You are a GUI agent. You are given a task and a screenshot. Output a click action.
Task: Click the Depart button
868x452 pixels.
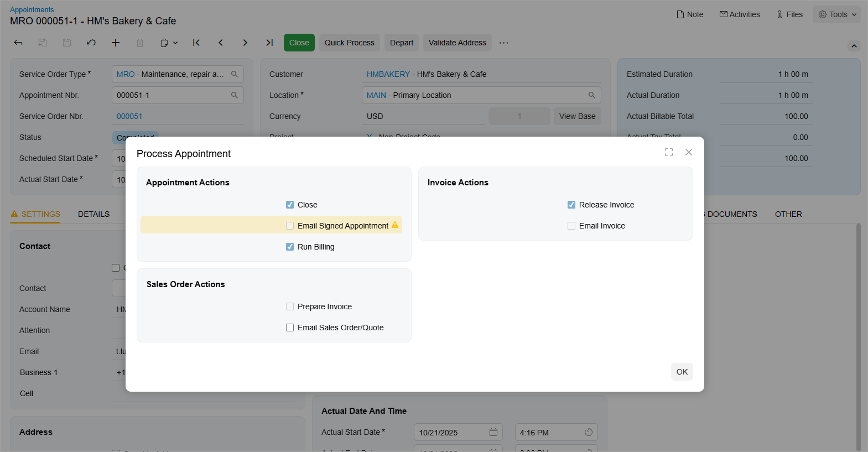coord(402,43)
